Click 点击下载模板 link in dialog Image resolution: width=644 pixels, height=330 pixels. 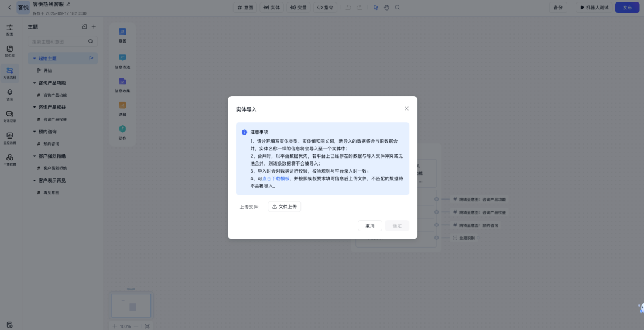click(276, 178)
